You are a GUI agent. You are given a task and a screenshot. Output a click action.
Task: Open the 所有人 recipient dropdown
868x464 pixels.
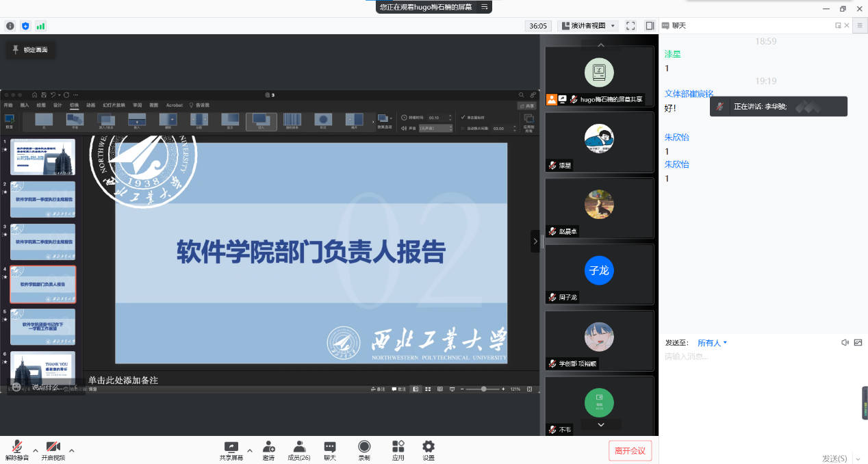(712, 343)
